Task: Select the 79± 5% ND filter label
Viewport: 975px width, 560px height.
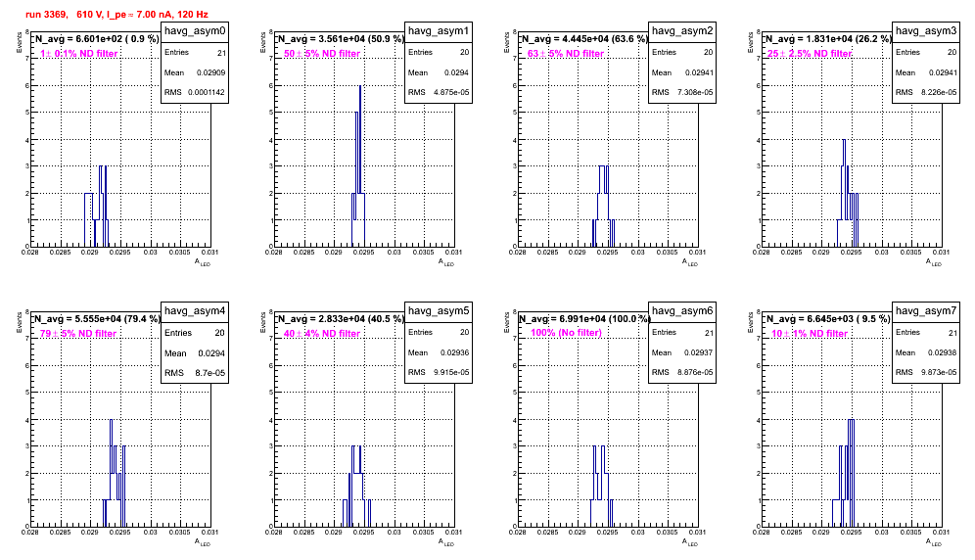Action: tap(78, 334)
